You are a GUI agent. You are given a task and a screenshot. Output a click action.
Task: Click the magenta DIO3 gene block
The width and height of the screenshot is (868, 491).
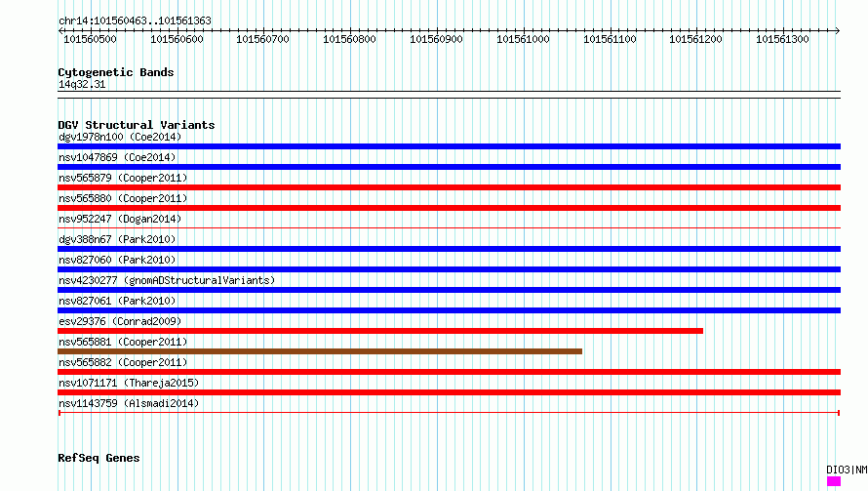click(834, 481)
